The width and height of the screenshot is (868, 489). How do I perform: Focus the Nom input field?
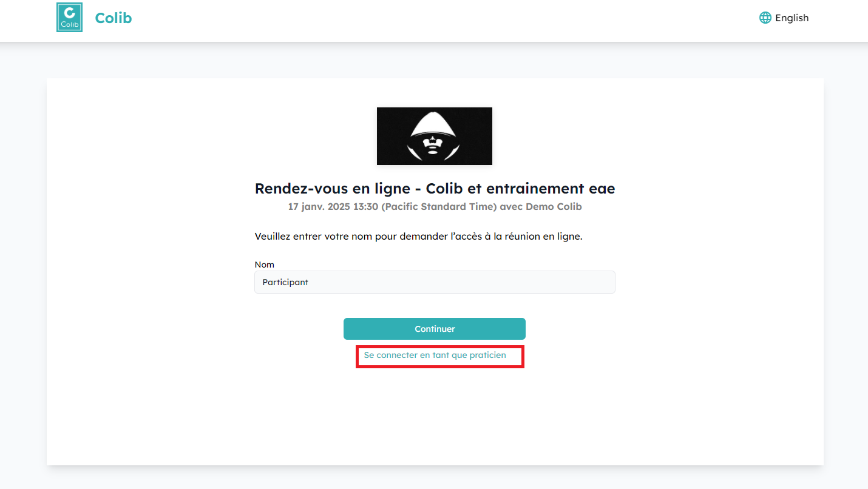coord(435,282)
